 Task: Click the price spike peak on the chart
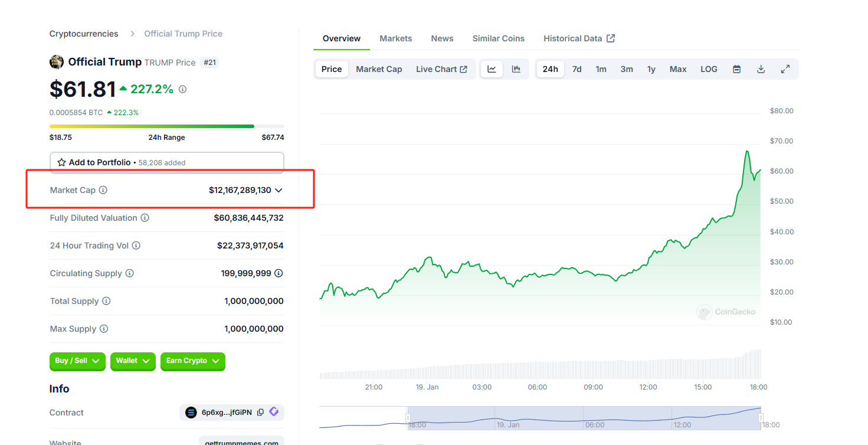[x=747, y=152]
